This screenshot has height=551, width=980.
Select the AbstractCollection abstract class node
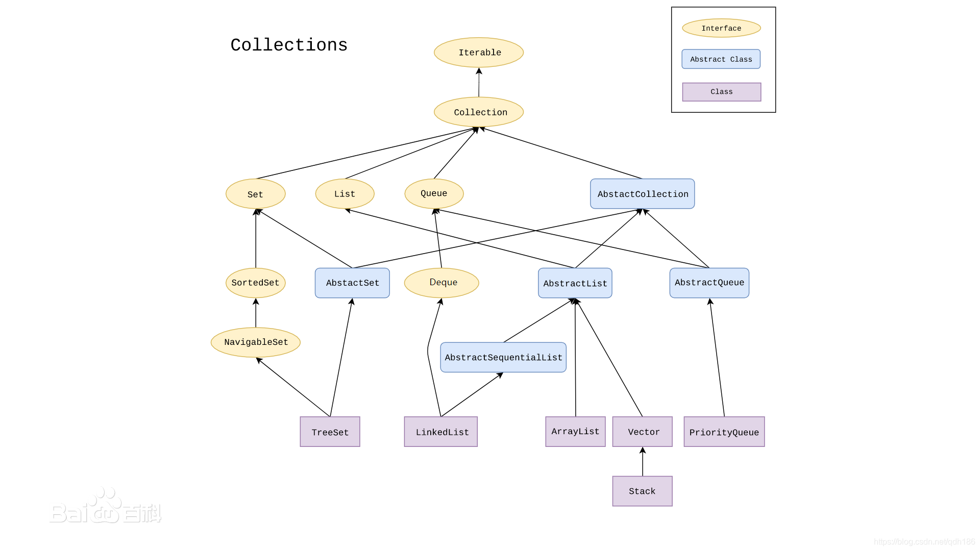tap(643, 194)
